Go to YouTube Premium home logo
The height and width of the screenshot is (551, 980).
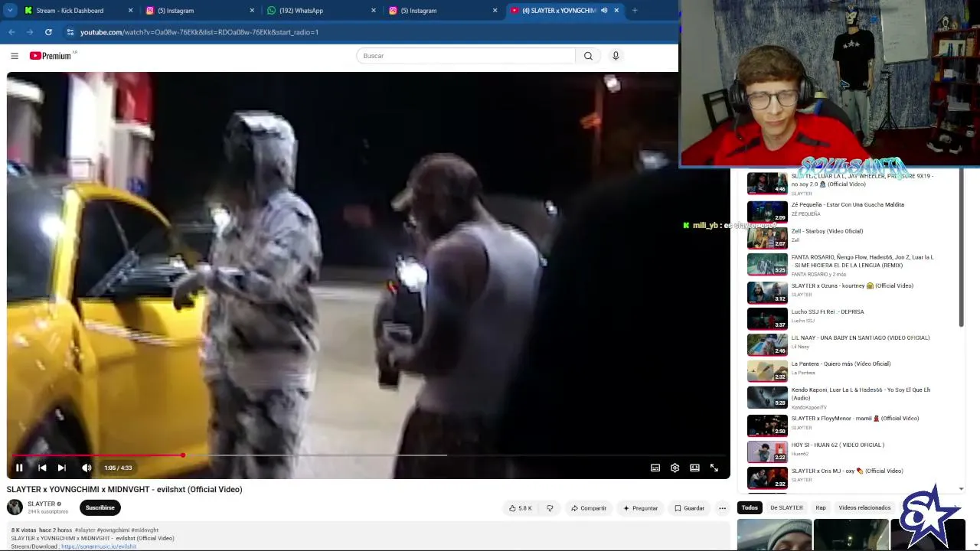pos(52,56)
